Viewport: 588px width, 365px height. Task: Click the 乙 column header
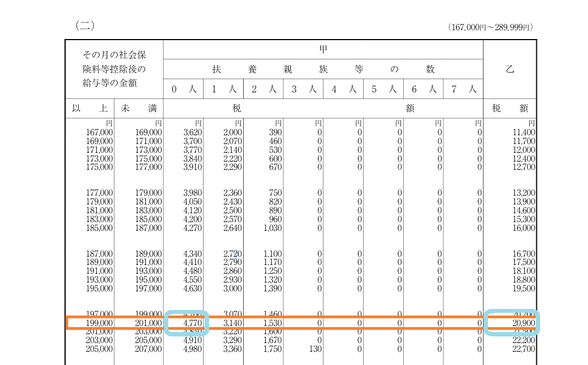click(x=509, y=69)
